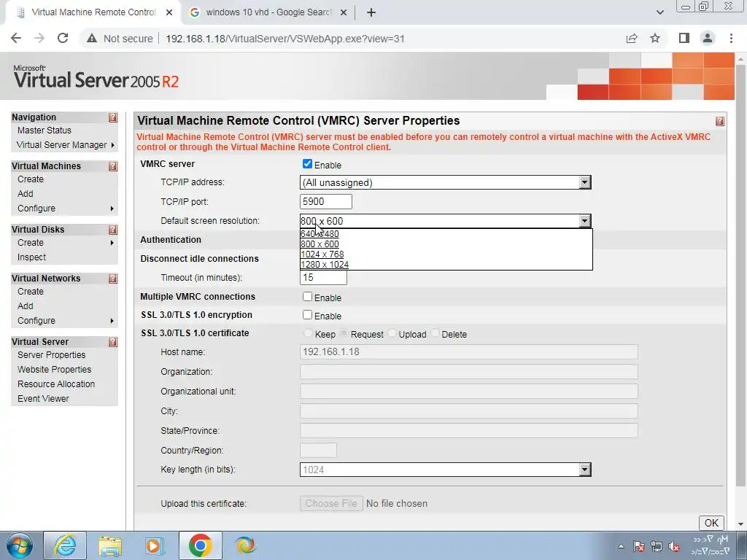Image resolution: width=747 pixels, height=560 pixels.
Task: Click Choose File button
Action: [331, 503]
